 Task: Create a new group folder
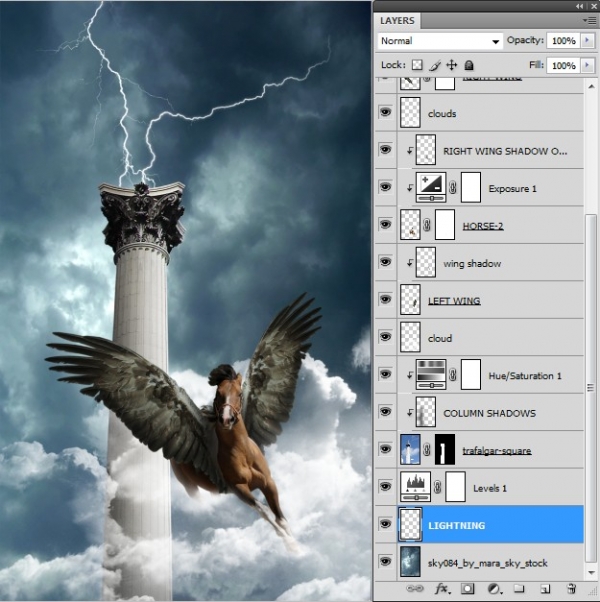coord(519,589)
